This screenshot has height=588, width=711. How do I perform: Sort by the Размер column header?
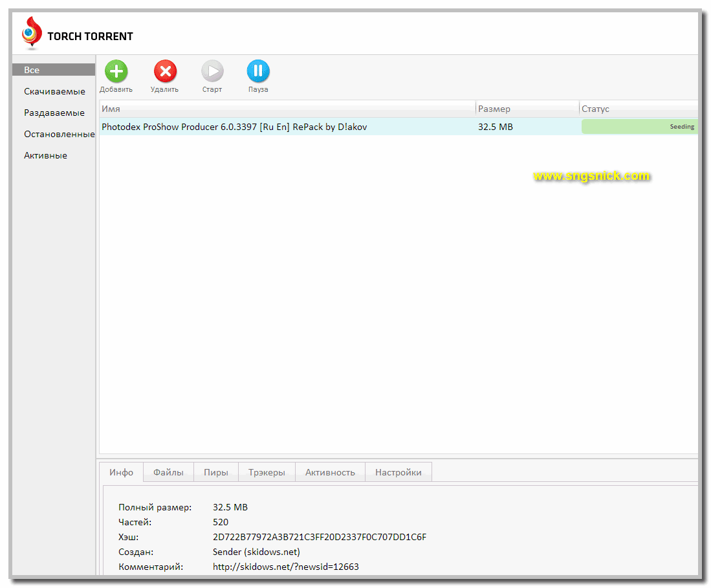[x=527, y=109]
